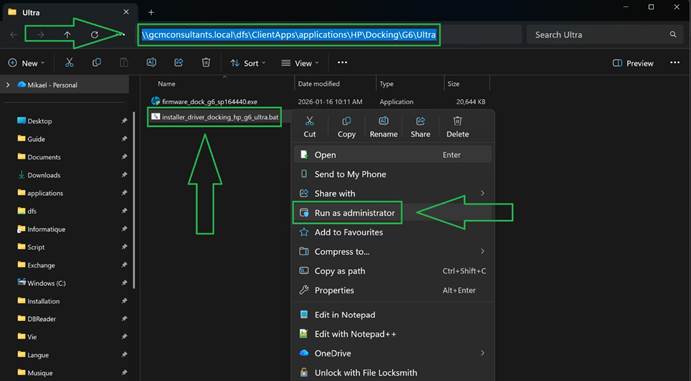Click the Delete trash icon in the toolbar
The image size is (691, 381).
[x=206, y=63]
